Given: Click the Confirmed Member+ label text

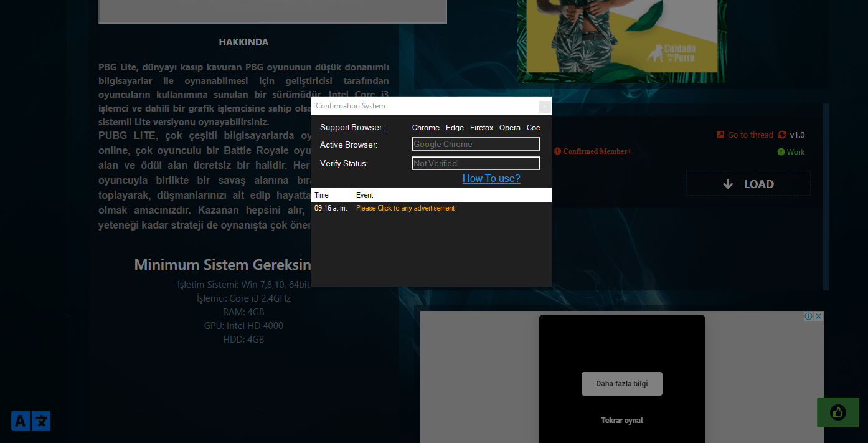Looking at the screenshot, I should coord(597,151).
